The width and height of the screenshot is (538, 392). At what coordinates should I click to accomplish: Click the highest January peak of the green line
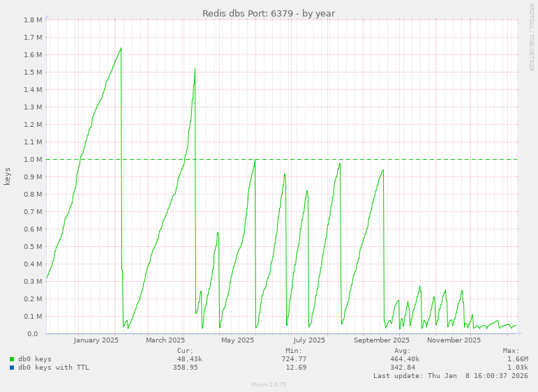(x=121, y=48)
